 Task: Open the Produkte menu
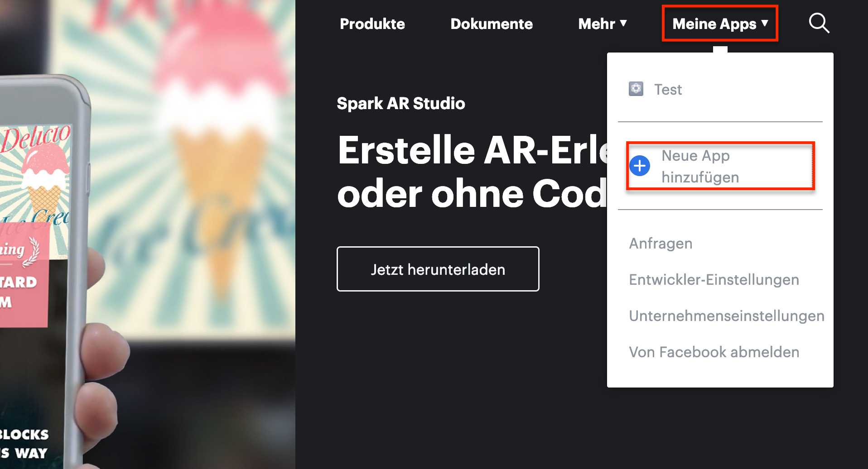(372, 24)
